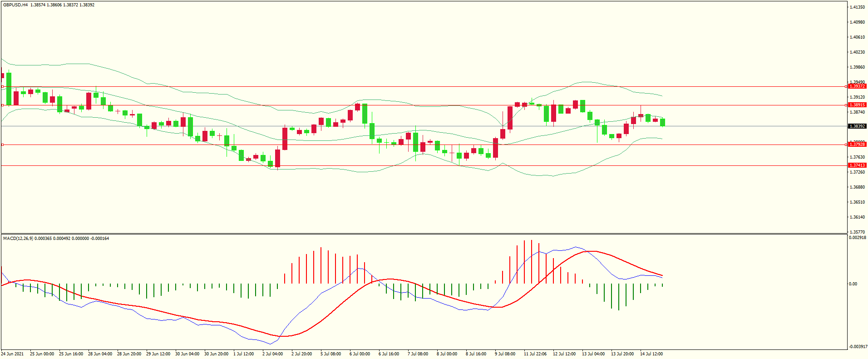Image resolution: width=868 pixels, height=359 pixels.
Task: Click the 14 Jul 12:00 time label
Action: (x=651, y=354)
